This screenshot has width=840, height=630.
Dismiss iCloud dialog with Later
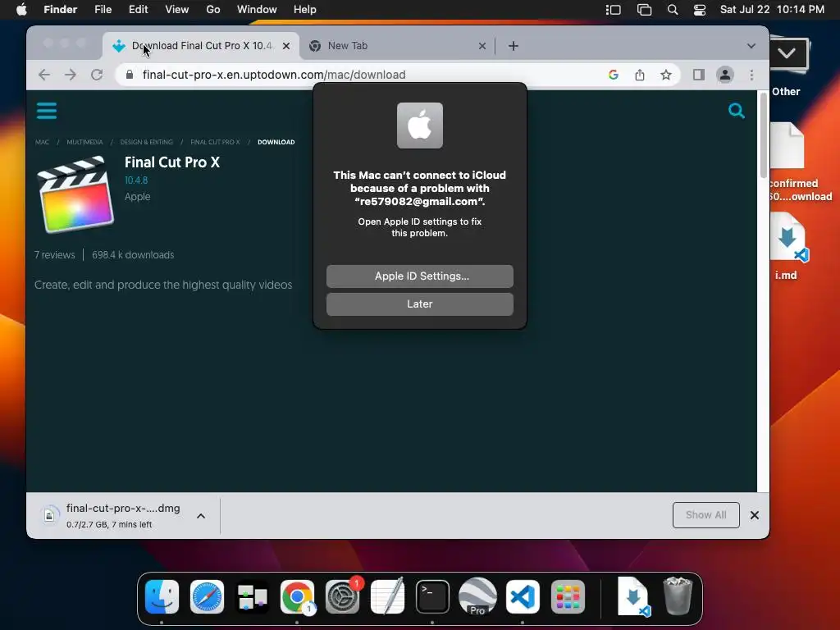point(419,304)
